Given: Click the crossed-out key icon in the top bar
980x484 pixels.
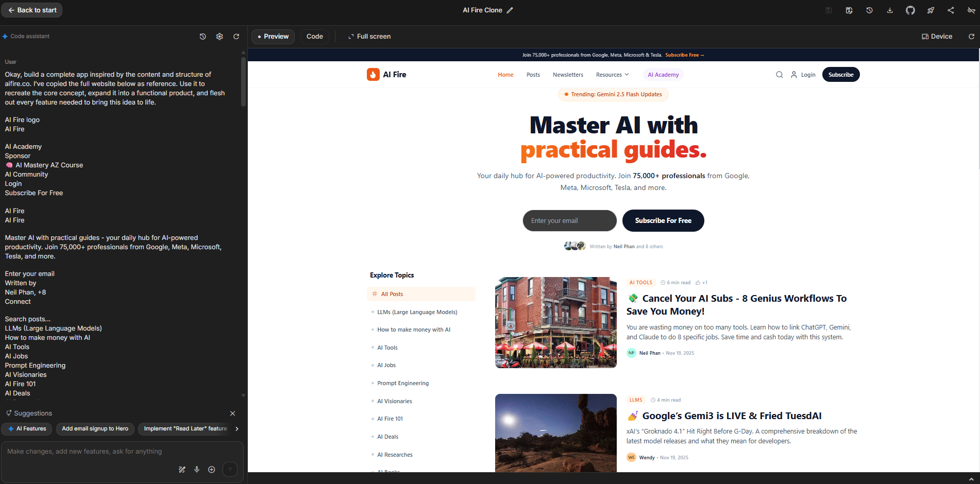Looking at the screenshot, I should [x=971, y=10].
